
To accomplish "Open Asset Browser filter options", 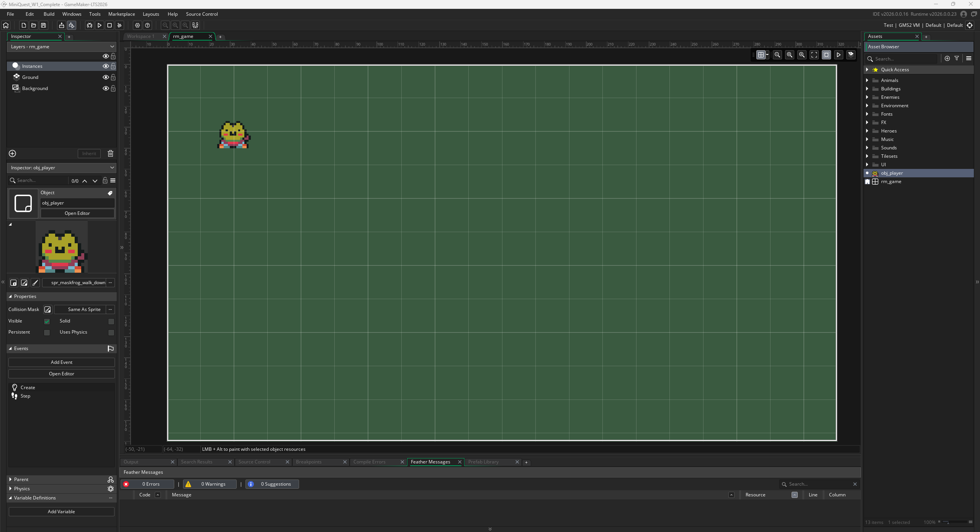I will click(957, 59).
